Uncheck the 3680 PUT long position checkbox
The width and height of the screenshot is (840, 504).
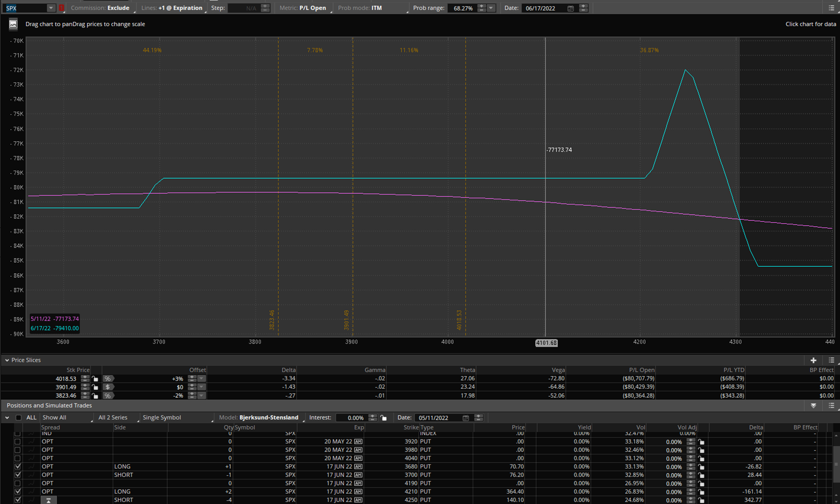[18, 466]
